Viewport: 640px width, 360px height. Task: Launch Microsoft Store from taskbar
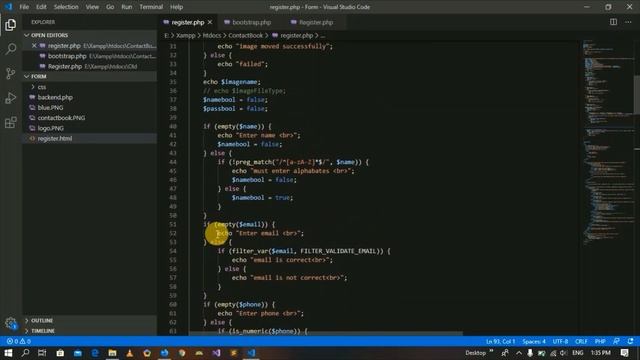click(60, 353)
